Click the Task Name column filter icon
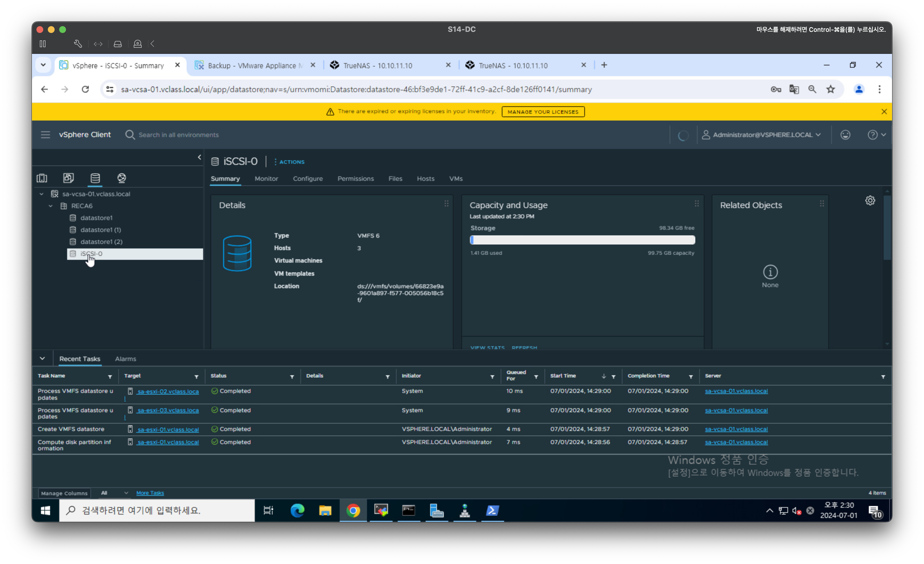 (x=110, y=377)
